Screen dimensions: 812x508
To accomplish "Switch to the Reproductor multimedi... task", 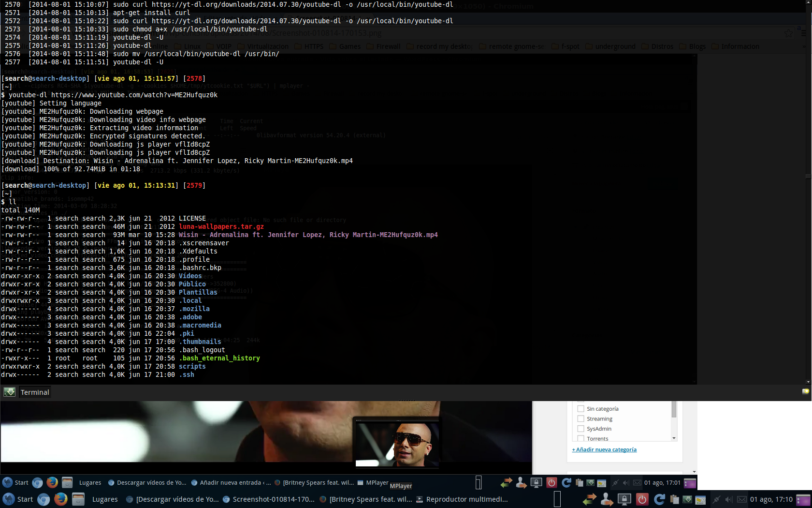I will [462, 499].
